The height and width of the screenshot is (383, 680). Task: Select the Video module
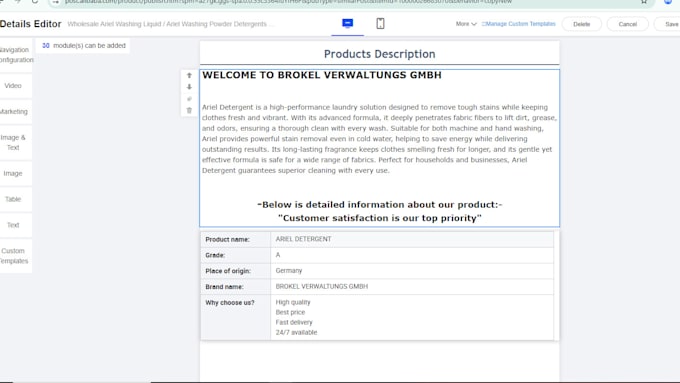(16, 86)
